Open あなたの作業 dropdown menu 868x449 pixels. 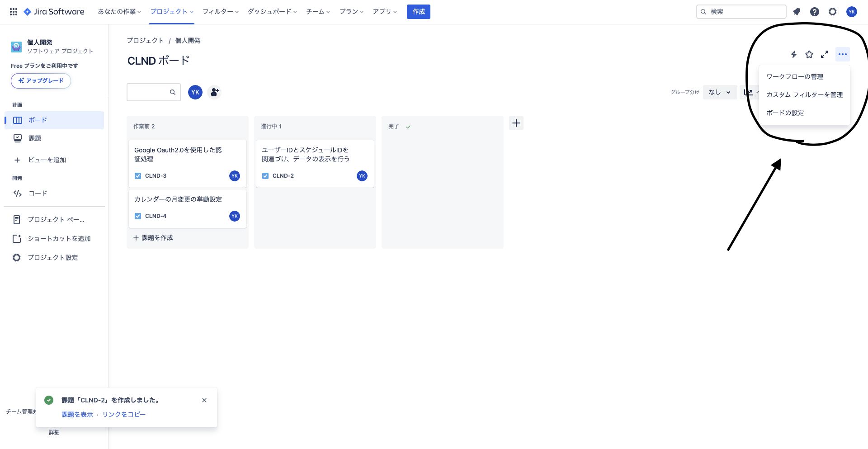(x=119, y=12)
